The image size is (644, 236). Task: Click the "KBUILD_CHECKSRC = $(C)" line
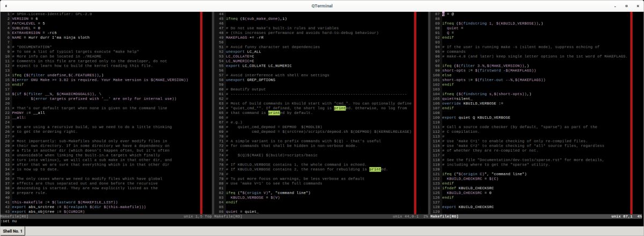473,178
